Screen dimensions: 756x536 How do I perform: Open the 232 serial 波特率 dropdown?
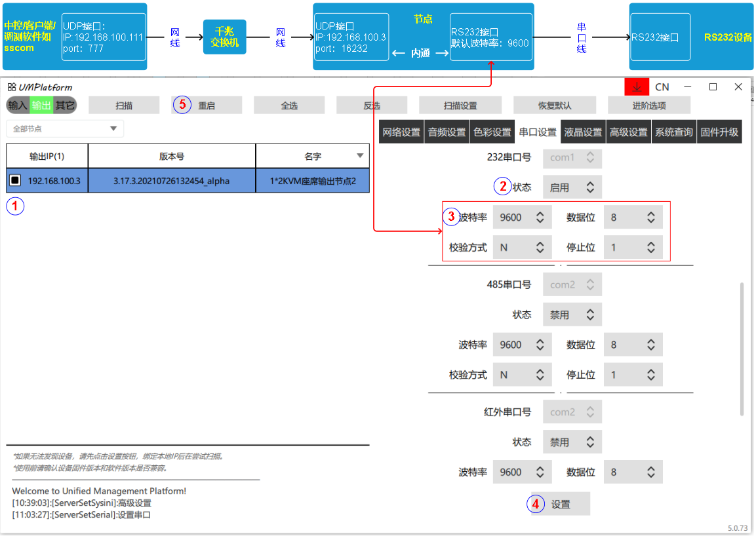[522, 218]
